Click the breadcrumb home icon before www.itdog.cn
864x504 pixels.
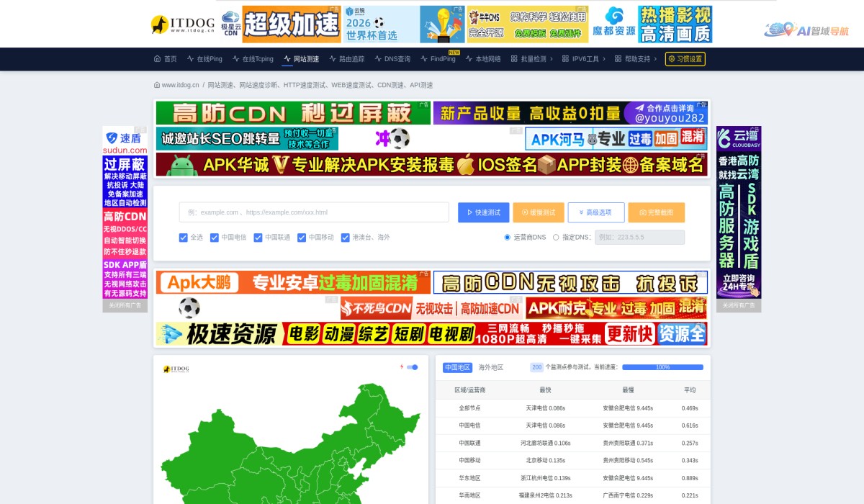click(x=157, y=85)
